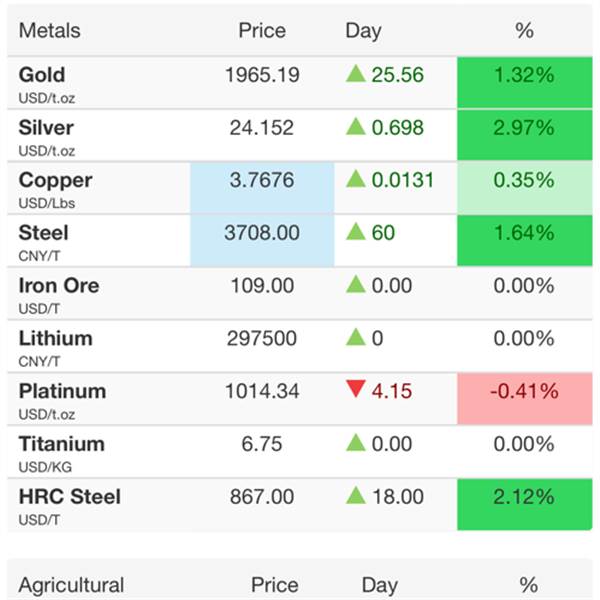Image resolution: width=600 pixels, height=600 pixels.
Task: Click the red down arrow beside Platinum
Action: [x=355, y=391]
